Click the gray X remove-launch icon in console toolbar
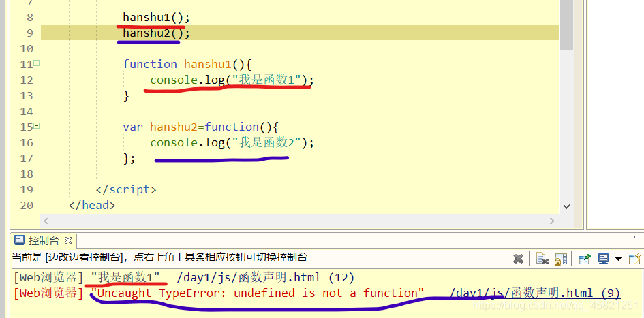The image size is (644, 318). click(519, 259)
